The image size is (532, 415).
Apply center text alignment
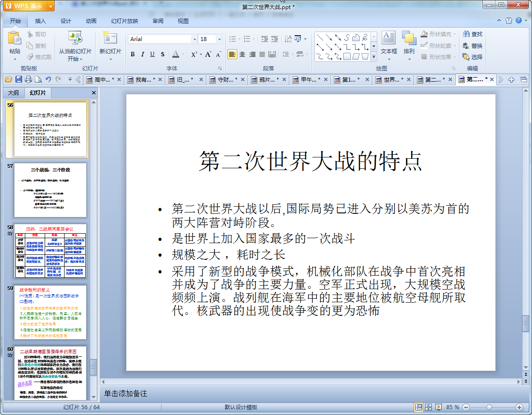tap(242, 54)
